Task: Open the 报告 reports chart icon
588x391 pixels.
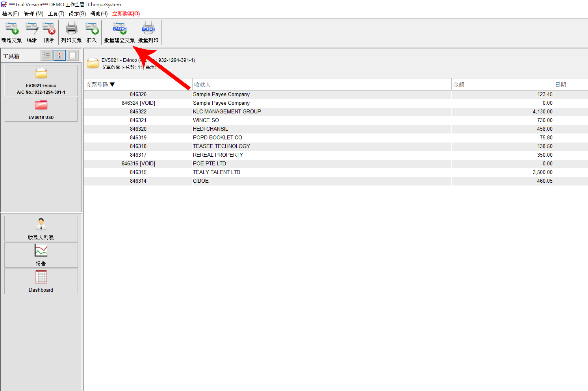Action: [41, 250]
